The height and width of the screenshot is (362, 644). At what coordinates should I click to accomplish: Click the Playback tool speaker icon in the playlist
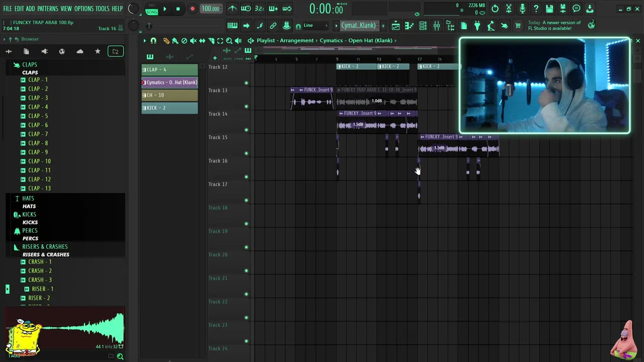pyautogui.click(x=238, y=41)
